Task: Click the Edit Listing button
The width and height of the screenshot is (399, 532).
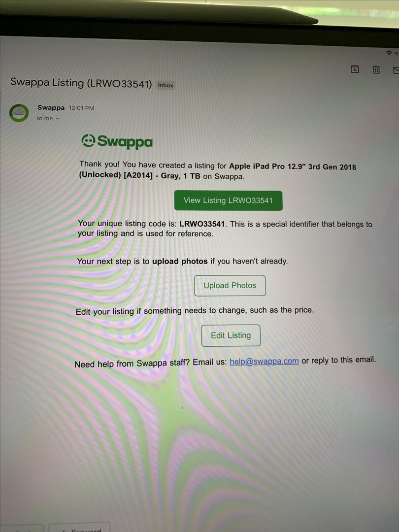Action: pyautogui.click(x=231, y=335)
